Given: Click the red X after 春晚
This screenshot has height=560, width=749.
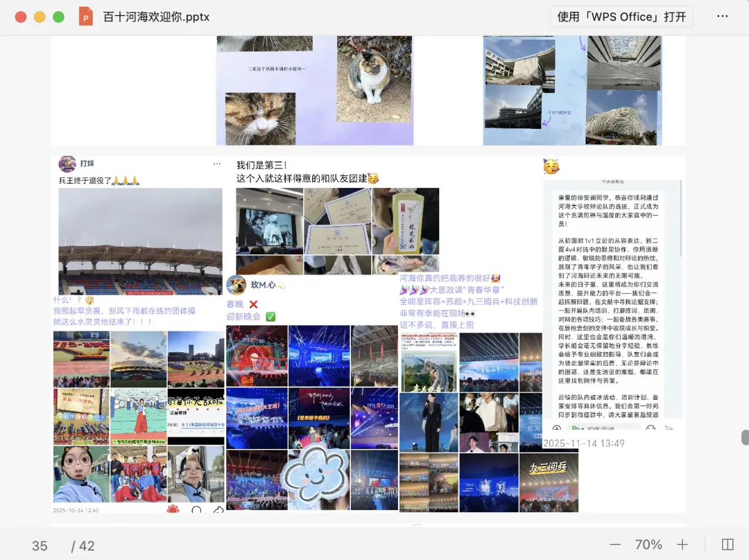Looking at the screenshot, I should pos(254,304).
